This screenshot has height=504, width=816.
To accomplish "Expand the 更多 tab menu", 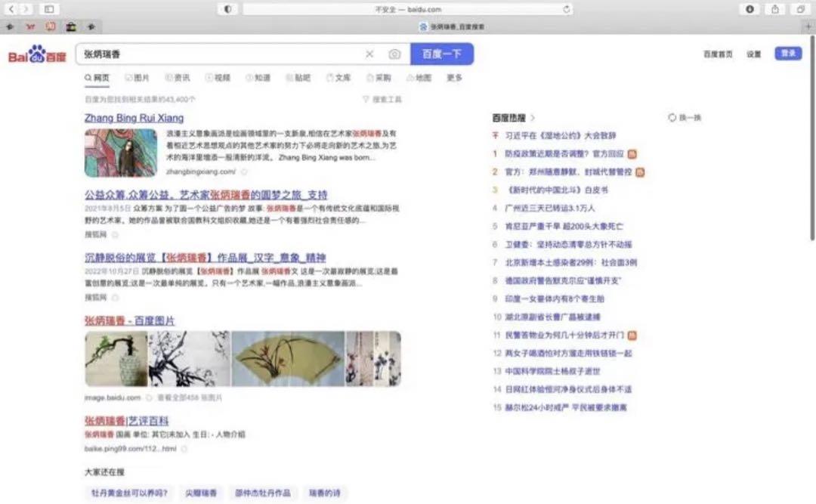I will 454,78.
